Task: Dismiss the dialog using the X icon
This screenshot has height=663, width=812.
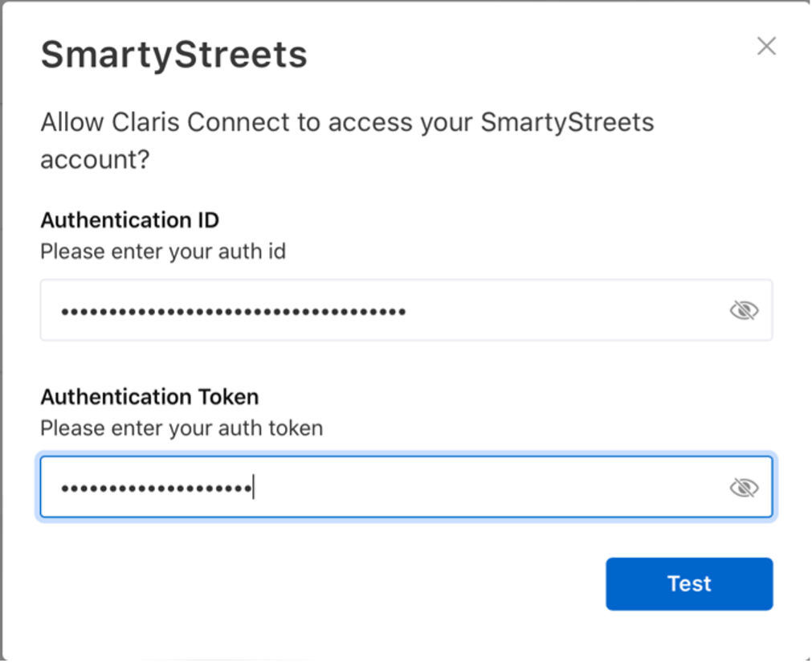Action: 766,47
